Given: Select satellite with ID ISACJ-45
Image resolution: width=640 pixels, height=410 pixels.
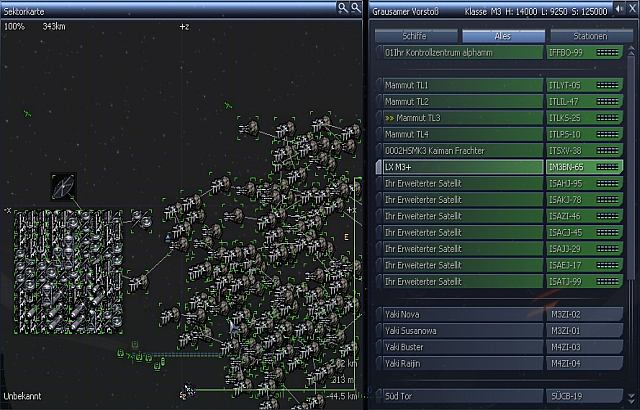Looking at the screenshot, I should coord(500,232).
